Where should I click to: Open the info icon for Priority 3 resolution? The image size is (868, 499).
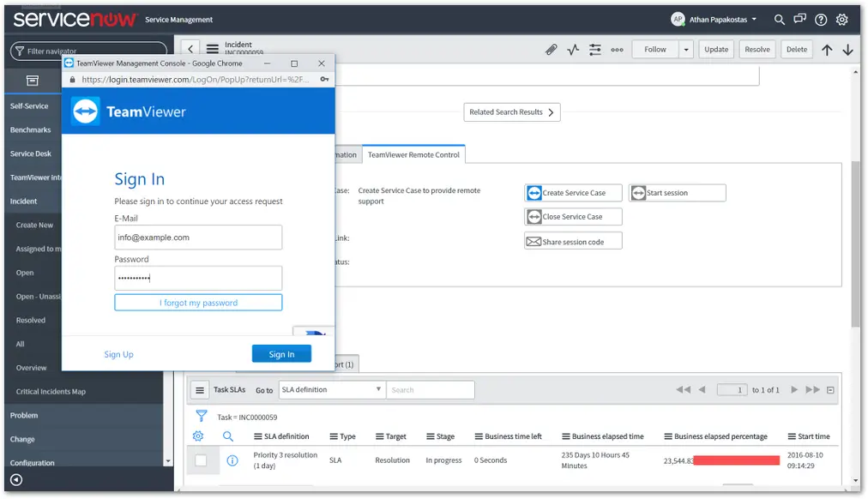pyautogui.click(x=232, y=460)
